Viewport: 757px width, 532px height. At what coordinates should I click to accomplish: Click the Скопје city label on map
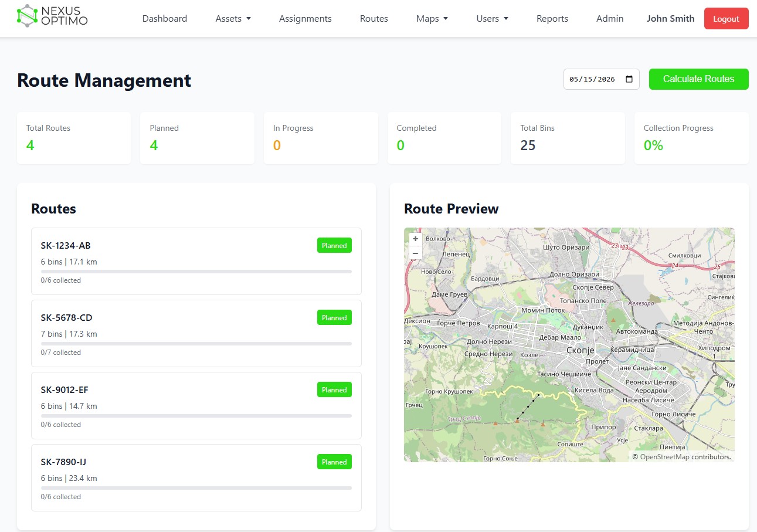581,350
